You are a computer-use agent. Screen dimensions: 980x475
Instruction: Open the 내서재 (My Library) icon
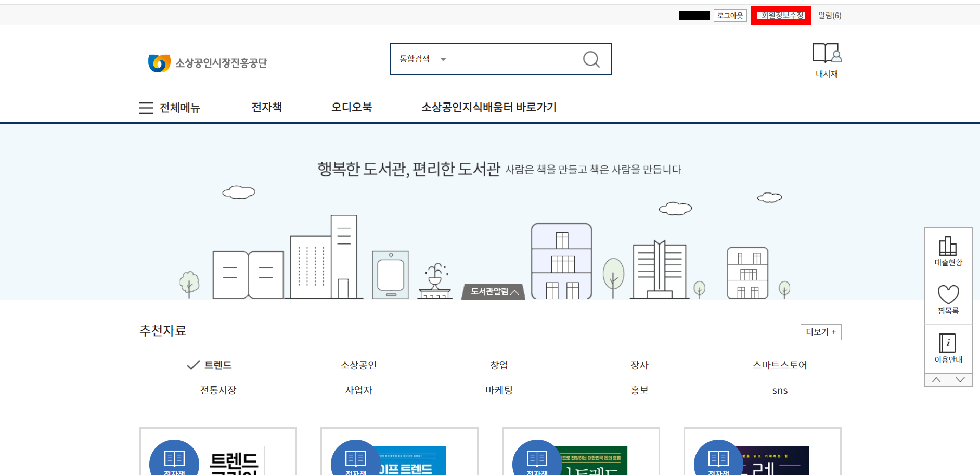(826, 59)
